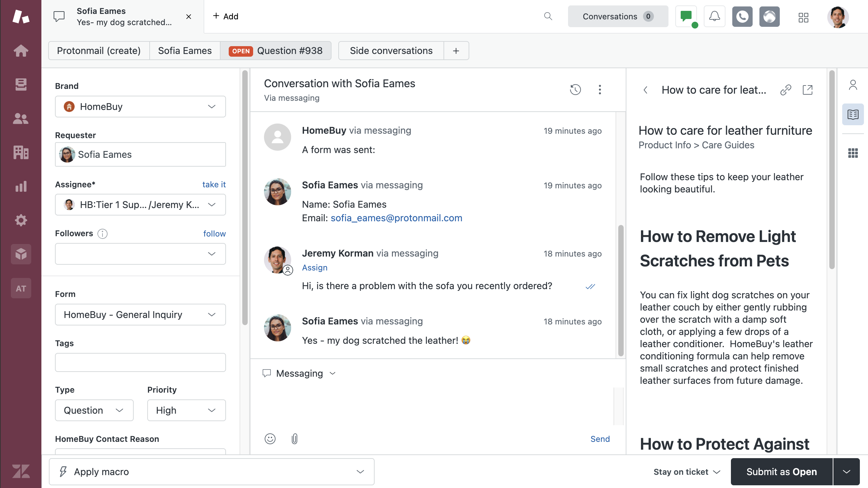Screen dimensions: 868x488
Task: Click the Conversations 0 button
Action: [x=618, y=16]
